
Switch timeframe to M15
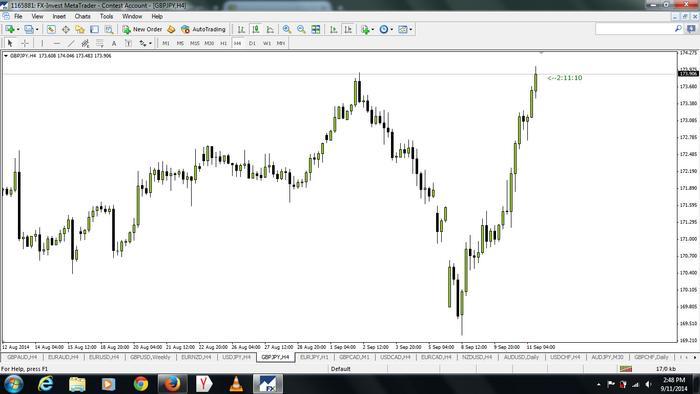click(195, 43)
